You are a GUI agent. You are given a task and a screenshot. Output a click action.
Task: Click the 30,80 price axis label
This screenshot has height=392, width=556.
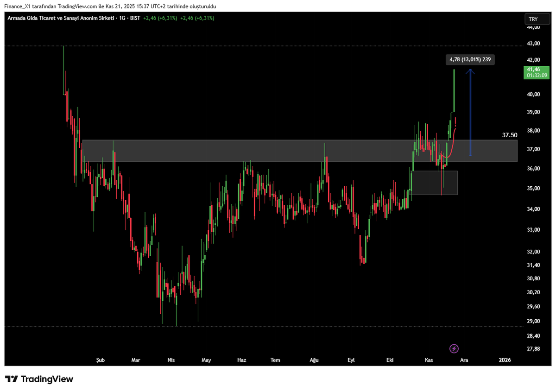(533, 278)
